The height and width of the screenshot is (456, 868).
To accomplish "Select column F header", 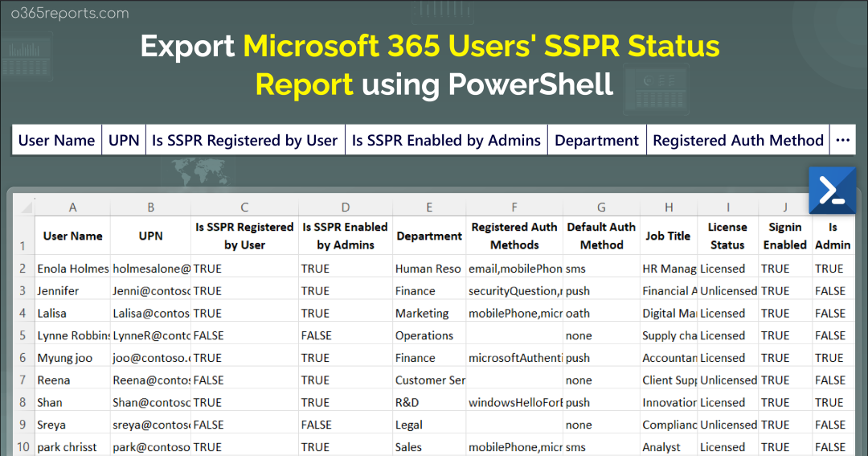I will 514,207.
